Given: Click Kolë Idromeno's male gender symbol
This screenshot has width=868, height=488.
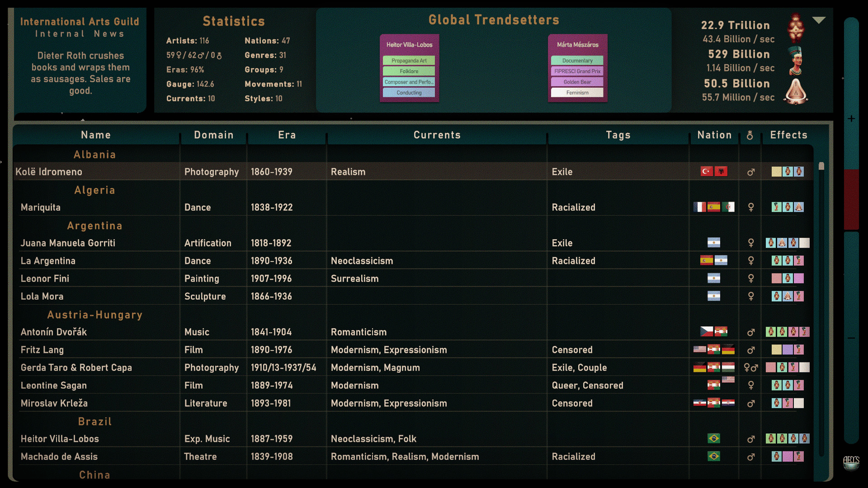Looking at the screenshot, I should [751, 172].
